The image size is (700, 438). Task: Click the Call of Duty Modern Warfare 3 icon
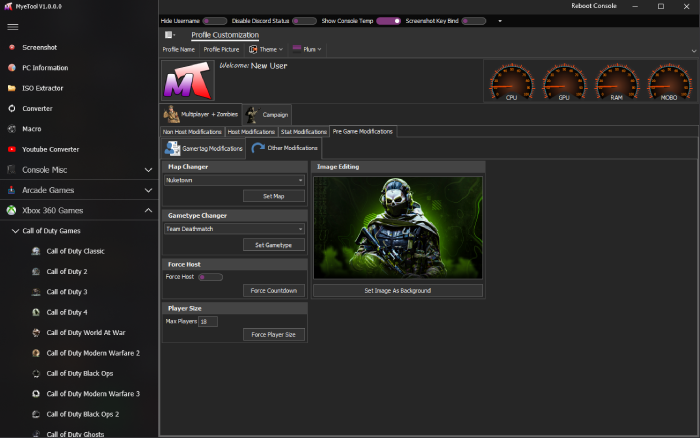click(x=36, y=394)
